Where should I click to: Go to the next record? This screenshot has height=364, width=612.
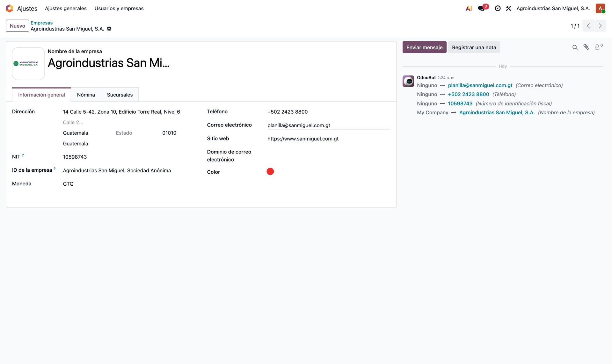[600, 26]
